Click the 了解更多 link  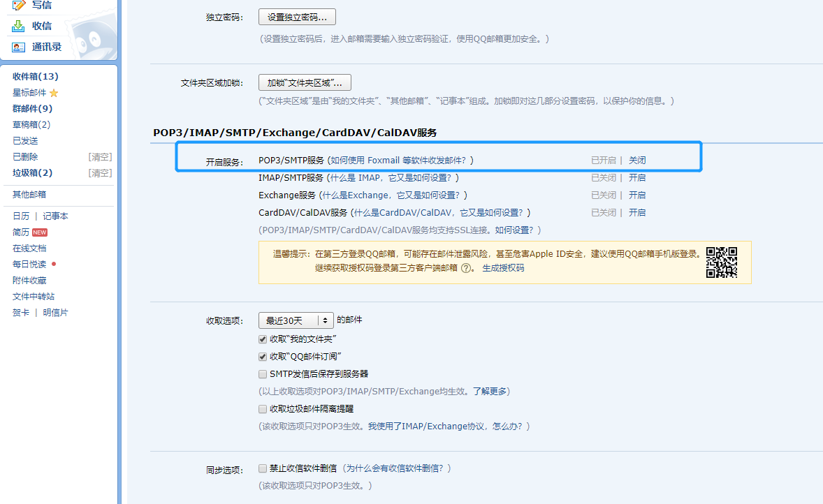pos(489,391)
